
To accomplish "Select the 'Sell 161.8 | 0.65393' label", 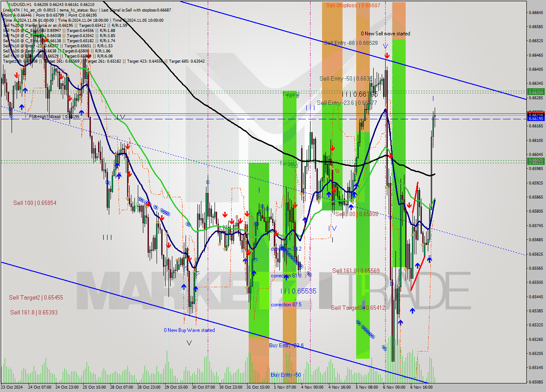I will (34, 312).
